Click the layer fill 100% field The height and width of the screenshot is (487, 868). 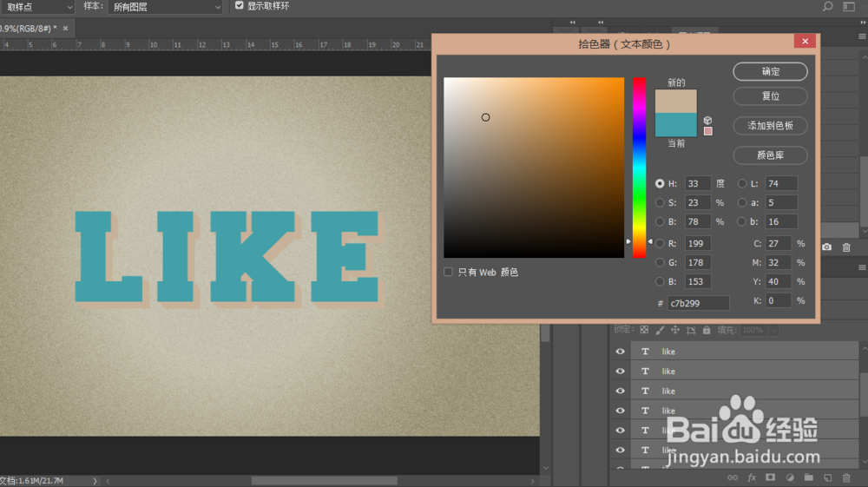pyautogui.click(x=753, y=331)
